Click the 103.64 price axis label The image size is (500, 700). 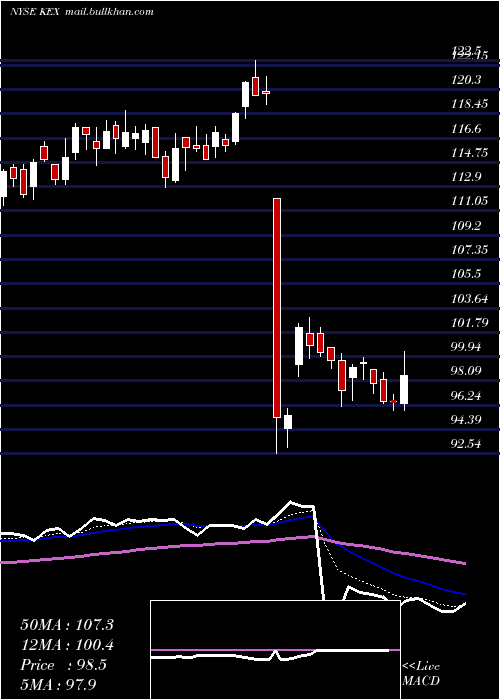[x=470, y=299]
